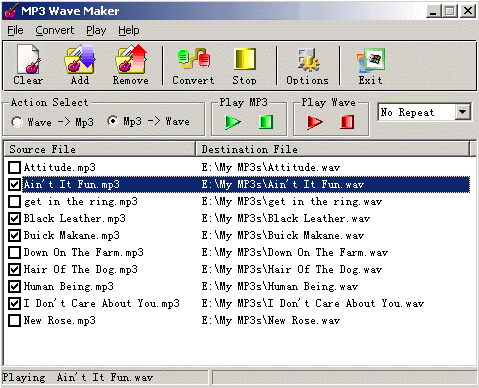
Task: Check the Attitude.mp3 checkbox
Action: click(x=14, y=167)
